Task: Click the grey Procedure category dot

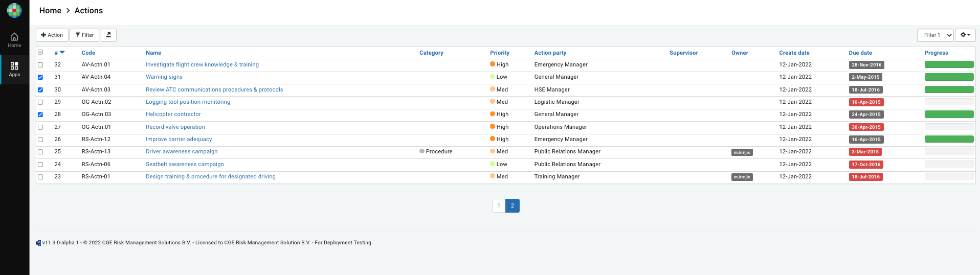Action: pyautogui.click(x=422, y=151)
